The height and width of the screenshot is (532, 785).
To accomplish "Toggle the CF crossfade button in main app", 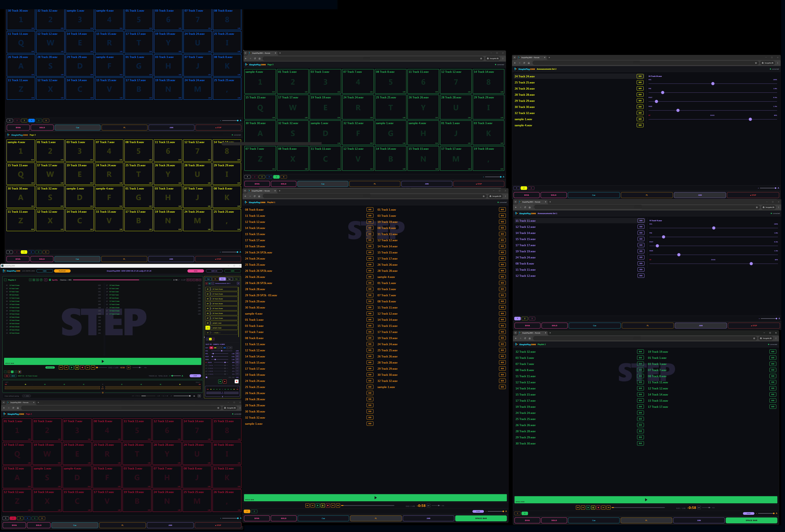I will (129, 367).
